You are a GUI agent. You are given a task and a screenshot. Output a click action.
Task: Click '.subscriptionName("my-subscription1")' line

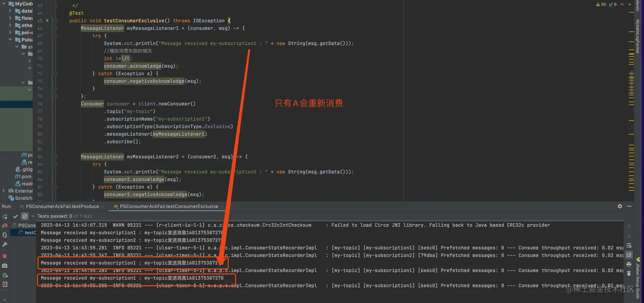tap(157, 119)
